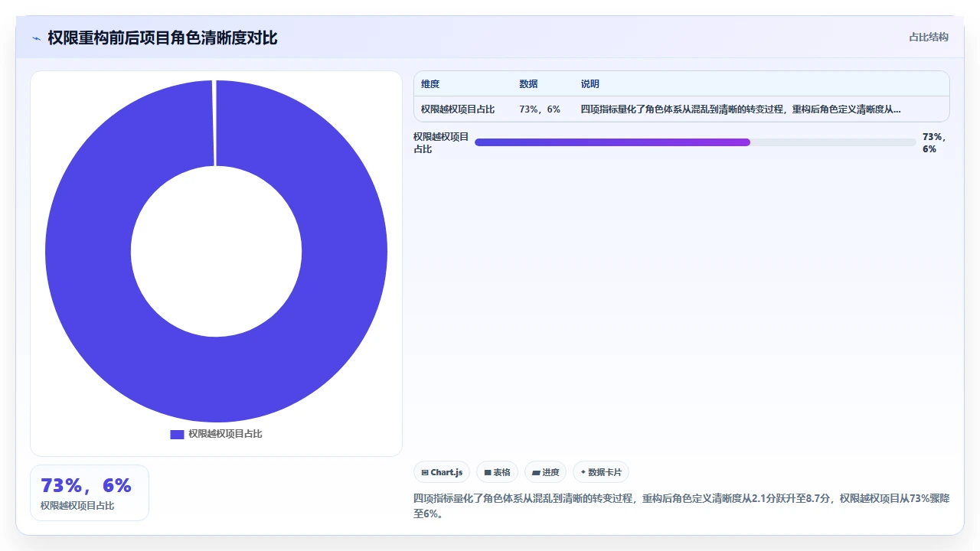The width and height of the screenshot is (980, 551).
Task: Click the thin white donut slice gap
Action: (x=214, y=122)
